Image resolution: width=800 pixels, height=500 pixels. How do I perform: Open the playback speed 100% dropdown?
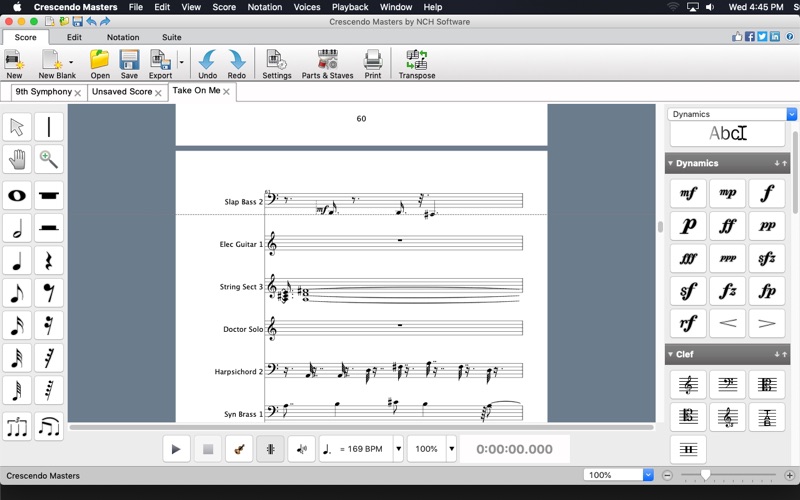click(452, 449)
